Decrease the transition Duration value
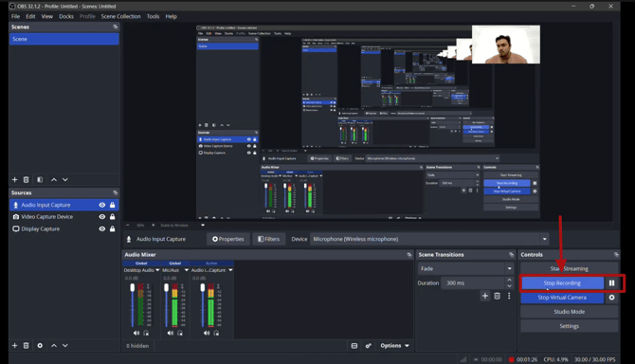Screen dimensions: 635x364 (510, 286)
